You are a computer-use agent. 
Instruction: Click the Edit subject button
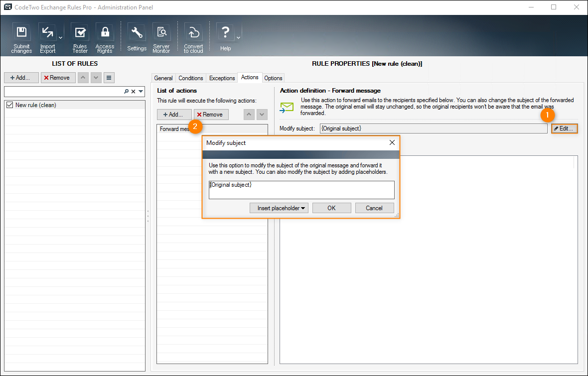tap(565, 128)
